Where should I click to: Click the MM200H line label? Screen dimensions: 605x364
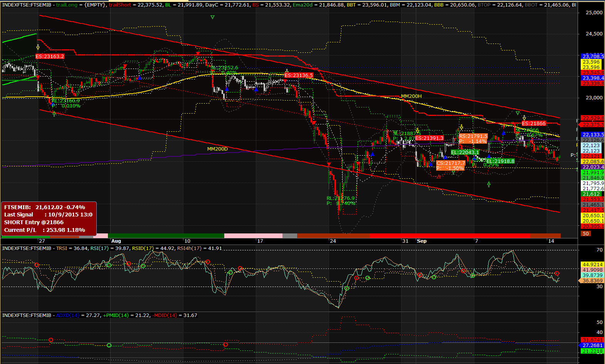pos(411,96)
